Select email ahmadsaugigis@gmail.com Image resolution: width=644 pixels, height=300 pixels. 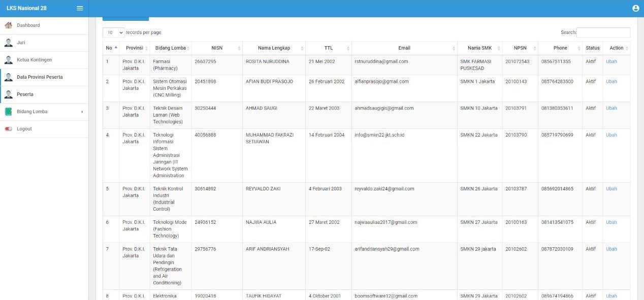click(x=384, y=108)
